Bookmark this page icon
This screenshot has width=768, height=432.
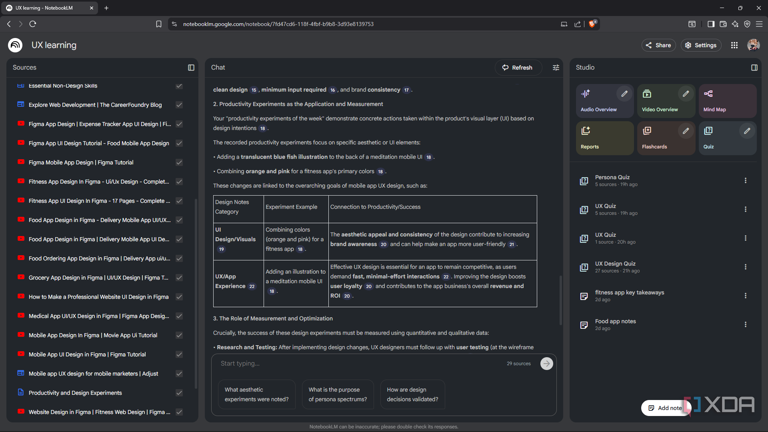point(159,24)
